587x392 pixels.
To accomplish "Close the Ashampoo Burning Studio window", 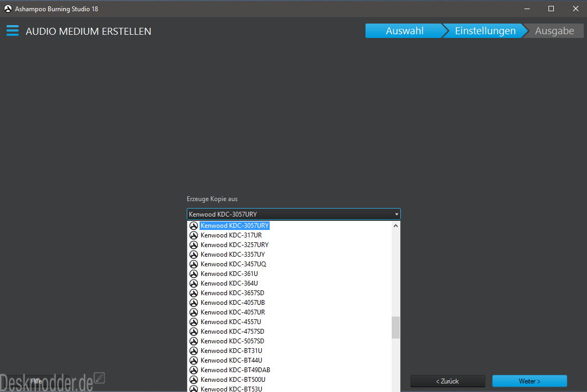I will [x=576, y=9].
